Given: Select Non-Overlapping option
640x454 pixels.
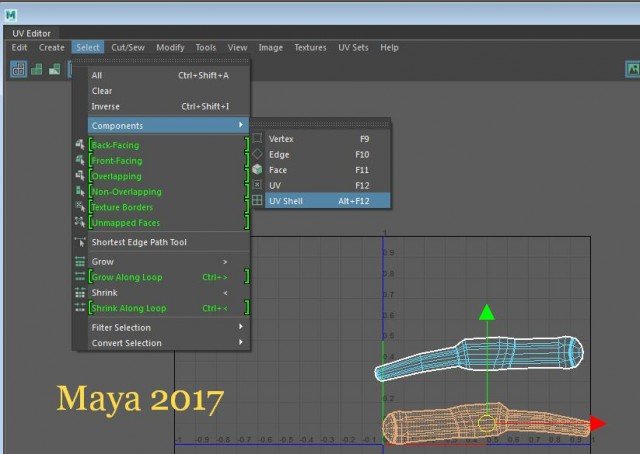Looking at the screenshot, I should (168, 191).
